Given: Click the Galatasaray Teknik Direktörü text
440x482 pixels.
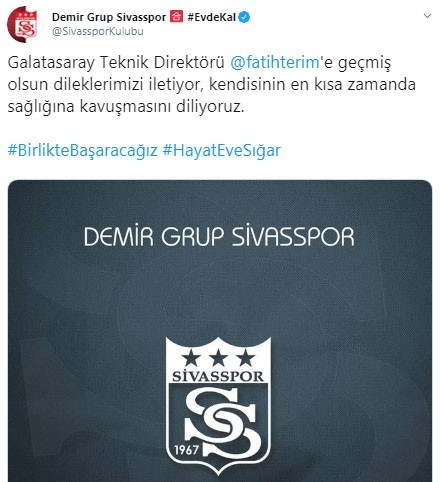Looking at the screenshot, I should (116, 63).
